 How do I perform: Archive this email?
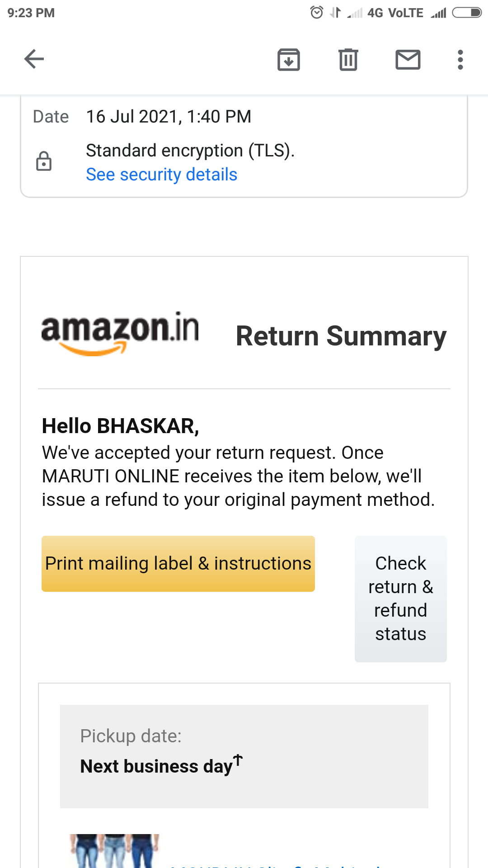point(288,60)
